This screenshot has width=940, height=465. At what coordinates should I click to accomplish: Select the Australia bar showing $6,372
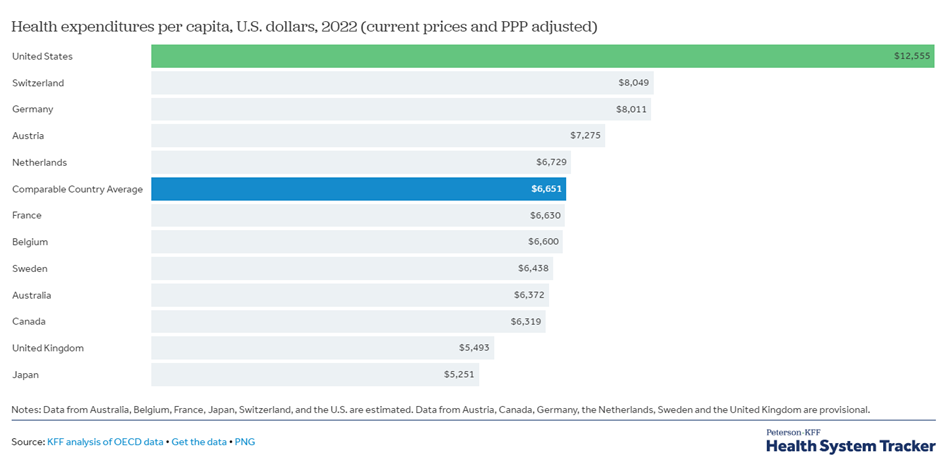[x=349, y=295]
